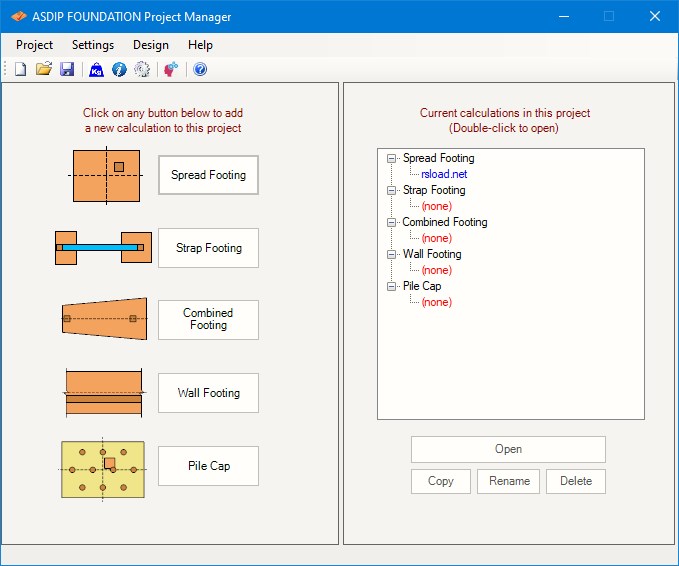Select (none) under Wall Footing
Image resolution: width=679 pixels, height=566 pixels.
tap(437, 270)
